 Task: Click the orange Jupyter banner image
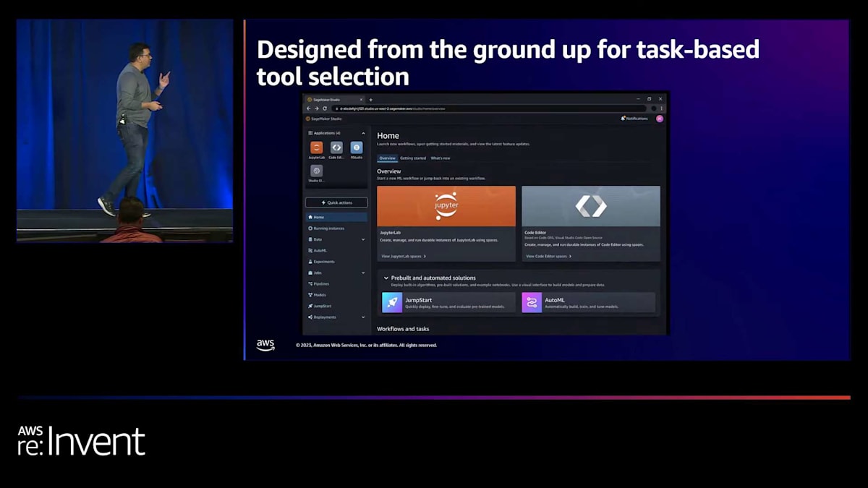446,206
